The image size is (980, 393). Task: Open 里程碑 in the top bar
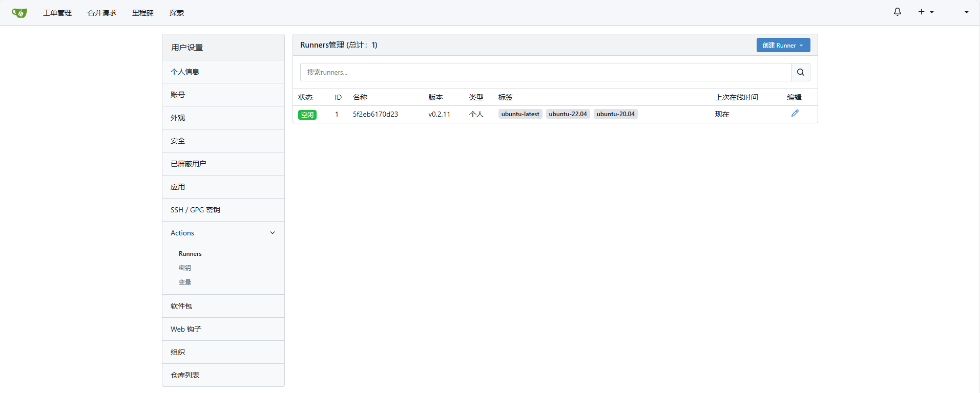click(x=143, y=13)
